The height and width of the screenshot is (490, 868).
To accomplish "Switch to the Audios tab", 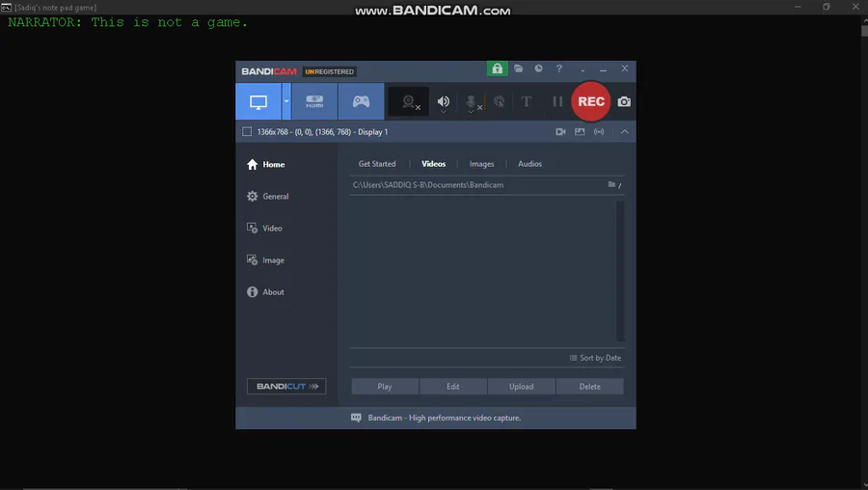I will pyautogui.click(x=529, y=164).
